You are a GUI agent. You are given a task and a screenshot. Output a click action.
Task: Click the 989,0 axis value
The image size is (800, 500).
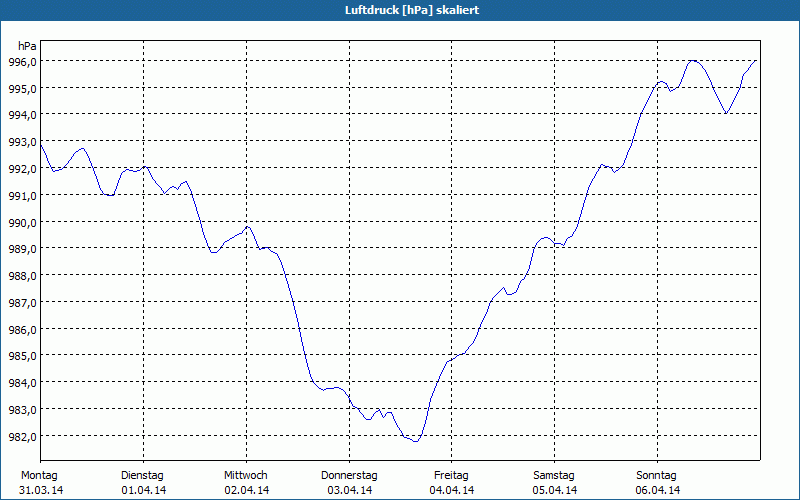pos(23,249)
